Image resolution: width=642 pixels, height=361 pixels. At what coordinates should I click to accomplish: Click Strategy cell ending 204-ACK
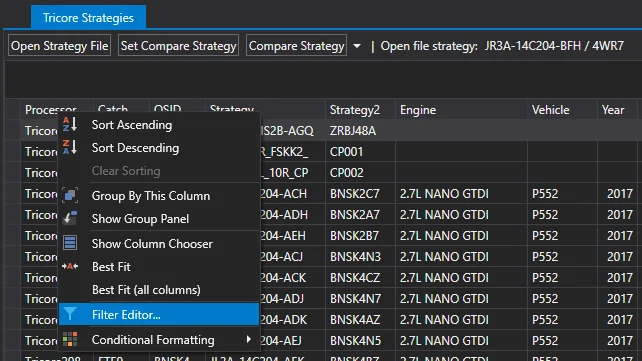coord(292,278)
